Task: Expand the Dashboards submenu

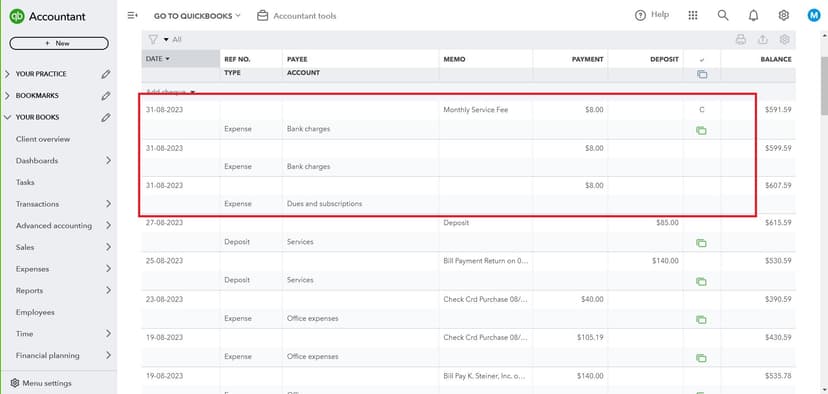Action: (x=108, y=161)
